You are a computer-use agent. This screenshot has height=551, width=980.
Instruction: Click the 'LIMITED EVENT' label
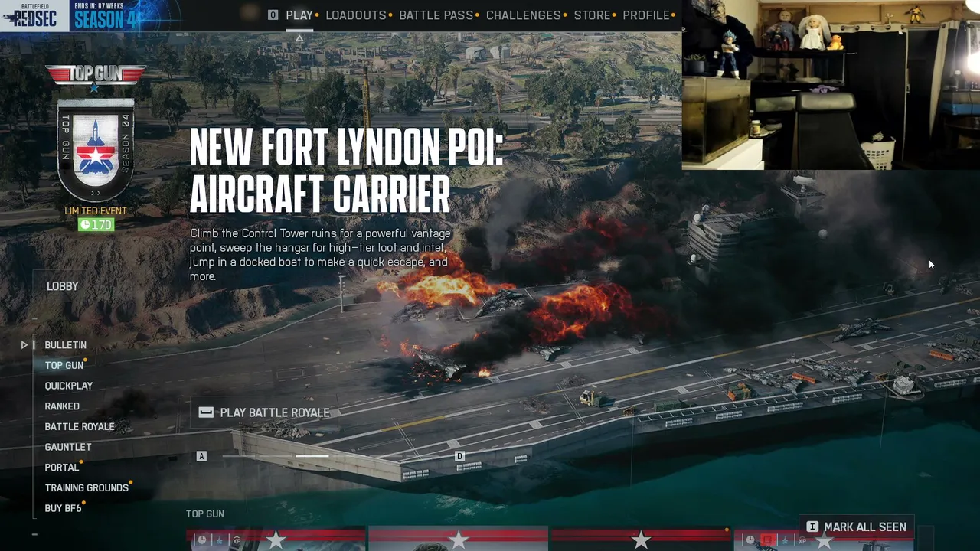click(96, 211)
